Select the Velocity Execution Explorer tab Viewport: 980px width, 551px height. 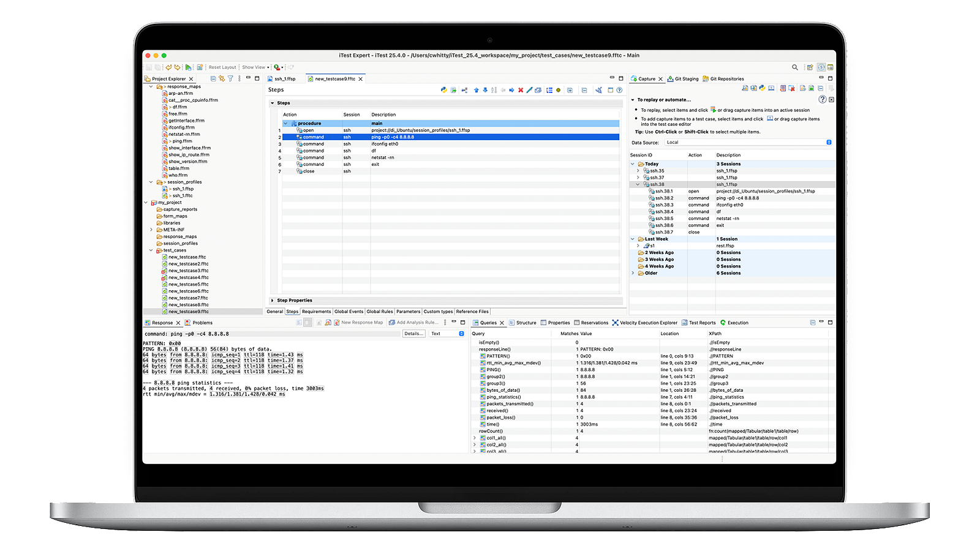(645, 323)
